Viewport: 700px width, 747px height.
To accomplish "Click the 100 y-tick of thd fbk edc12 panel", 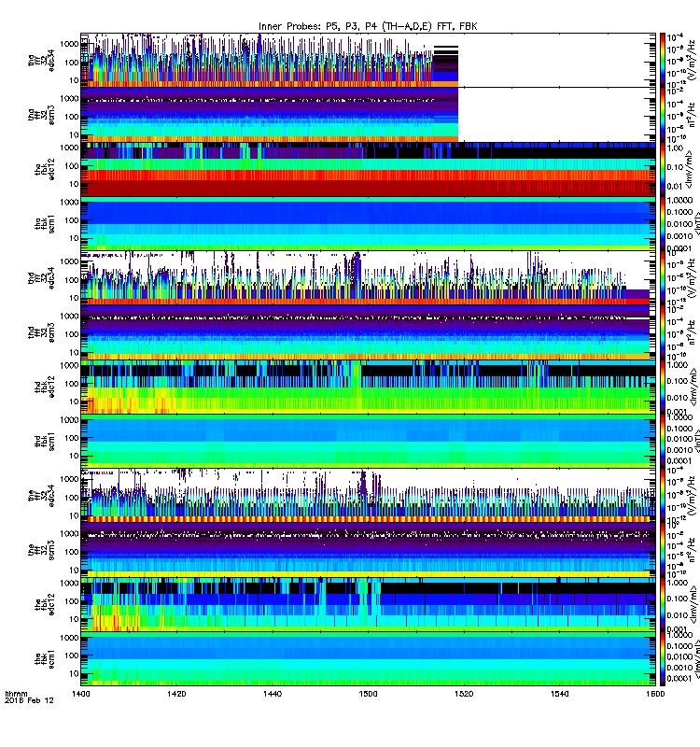I will 72,384.
